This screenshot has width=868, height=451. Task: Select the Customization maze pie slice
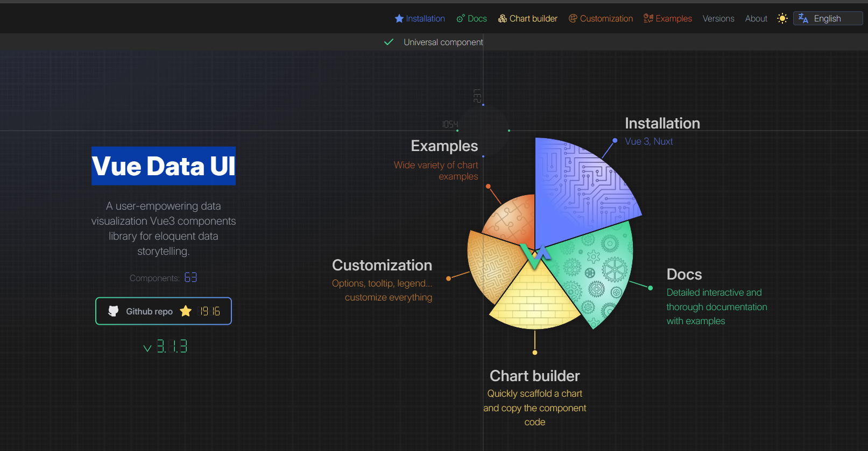pyautogui.click(x=492, y=263)
